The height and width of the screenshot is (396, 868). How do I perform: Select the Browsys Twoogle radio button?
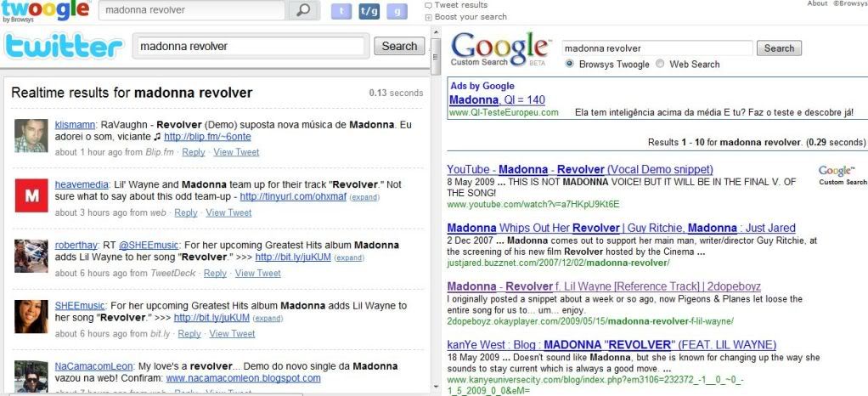point(570,64)
